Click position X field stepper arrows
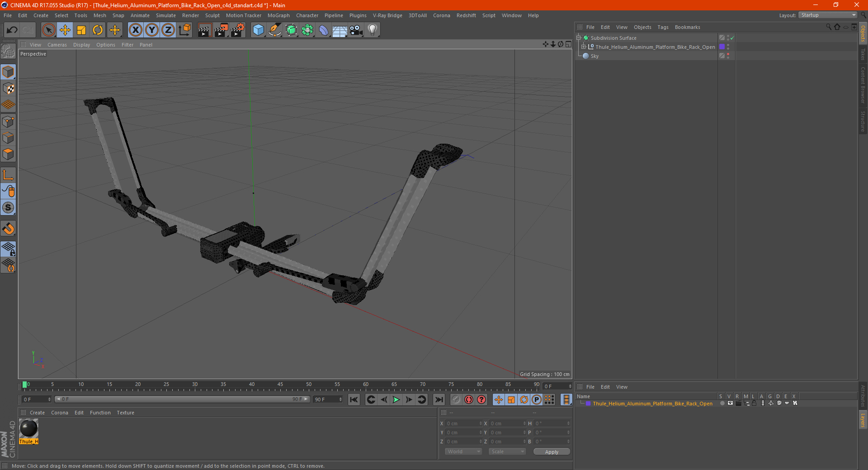 click(x=481, y=423)
